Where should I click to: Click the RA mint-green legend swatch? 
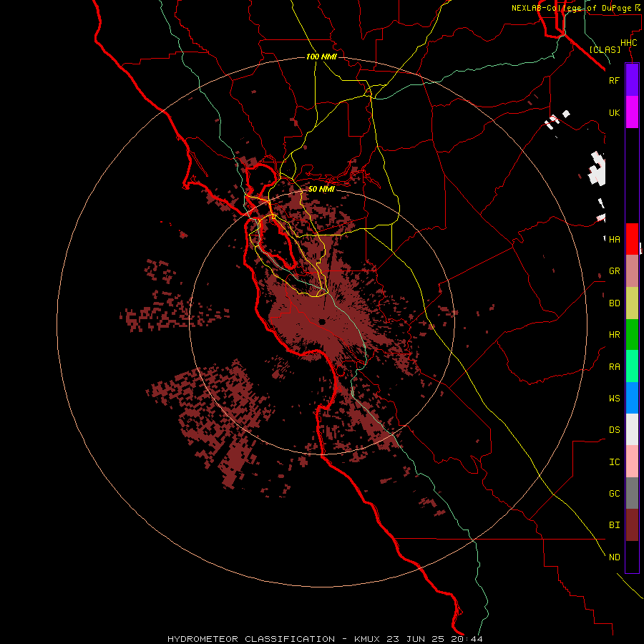click(632, 366)
